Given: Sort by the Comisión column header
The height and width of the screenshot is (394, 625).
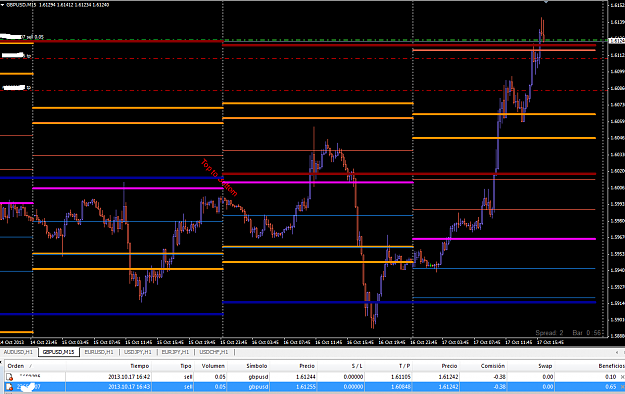Looking at the screenshot, I should tap(493, 366).
